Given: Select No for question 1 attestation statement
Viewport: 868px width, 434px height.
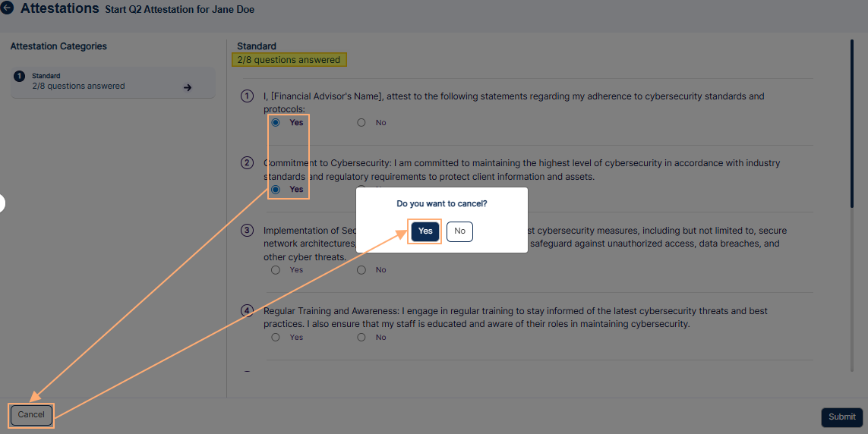Looking at the screenshot, I should tap(361, 122).
